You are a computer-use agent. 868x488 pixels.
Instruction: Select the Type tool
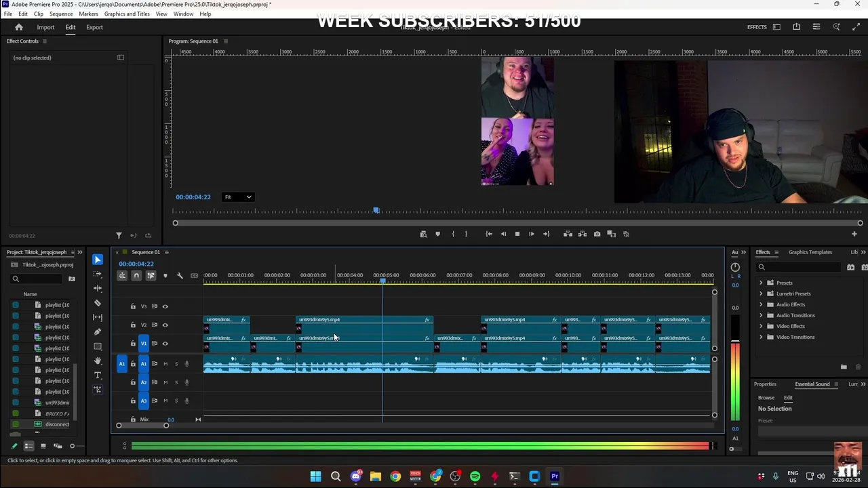(x=98, y=375)
